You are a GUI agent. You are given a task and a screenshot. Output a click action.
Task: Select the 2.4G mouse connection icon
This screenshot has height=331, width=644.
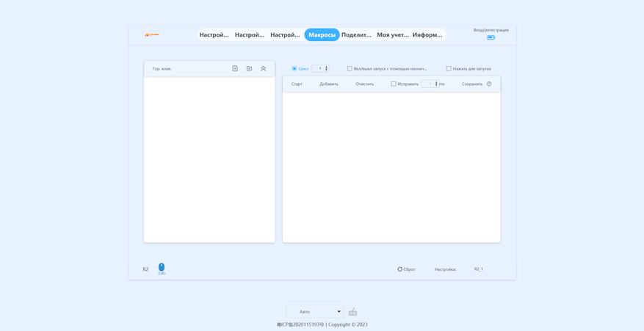click(162, 267)
